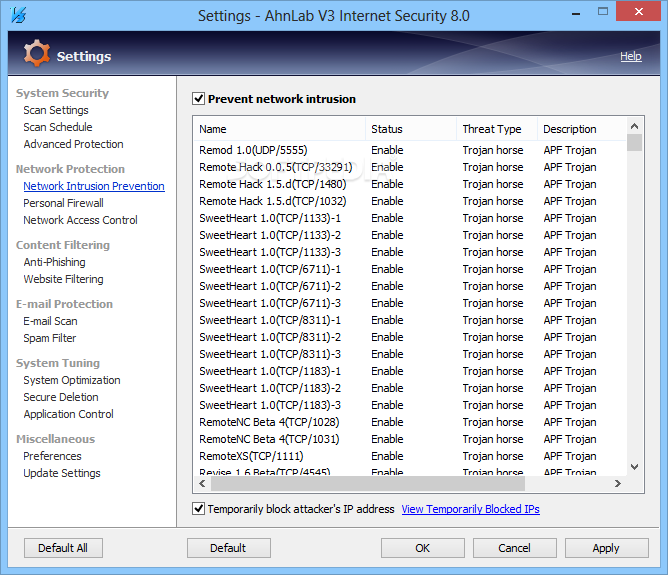Viewport: 668px width, 575px height.
Task: Select SweetHeart 1.0(TCP/1133)-1 row
Action: click(x=410, y=218)
